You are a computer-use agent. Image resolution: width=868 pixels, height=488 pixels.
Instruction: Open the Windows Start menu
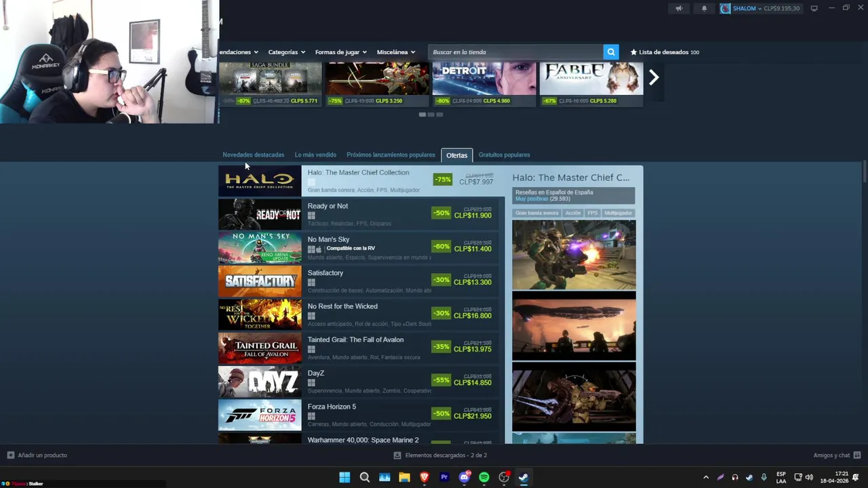[344, 477]
